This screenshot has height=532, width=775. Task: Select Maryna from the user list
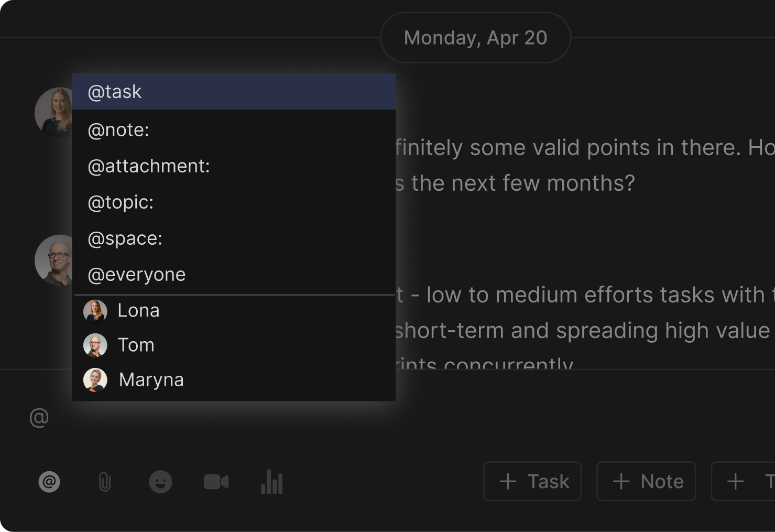[151, 379]
